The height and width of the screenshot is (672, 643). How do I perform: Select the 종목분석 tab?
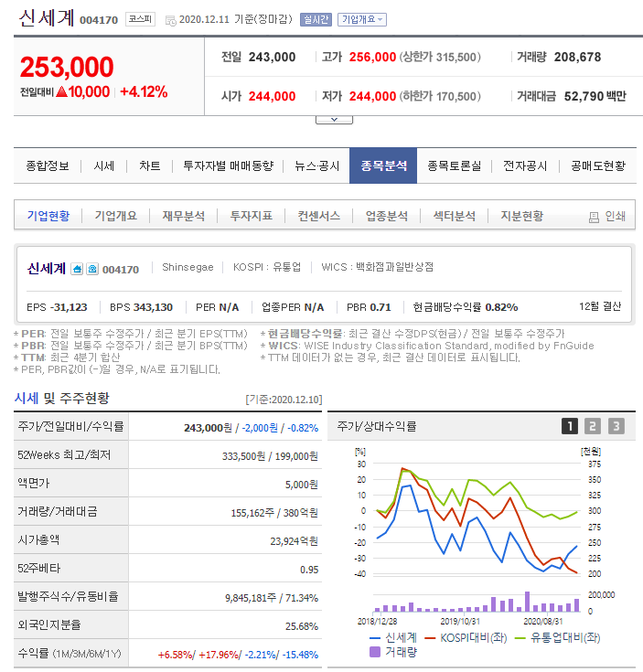[383, 165]
